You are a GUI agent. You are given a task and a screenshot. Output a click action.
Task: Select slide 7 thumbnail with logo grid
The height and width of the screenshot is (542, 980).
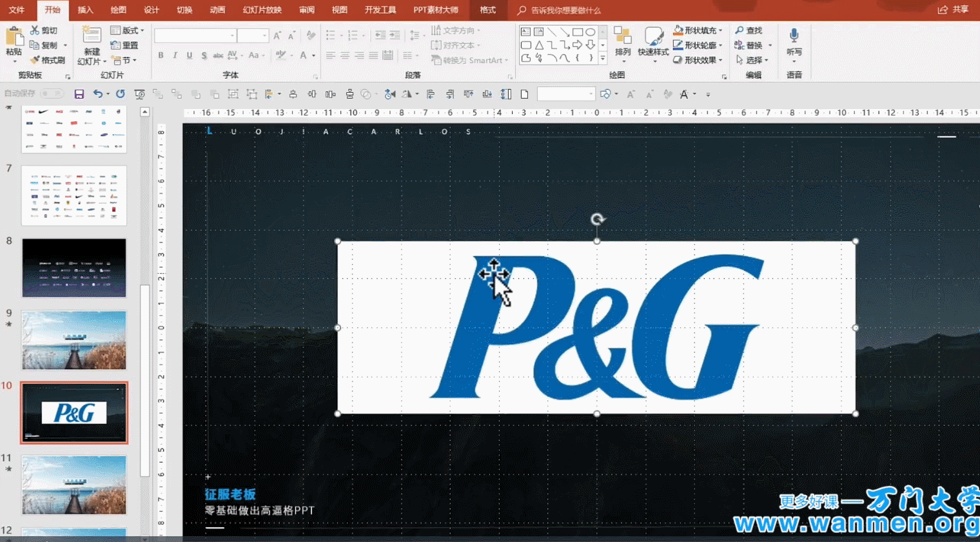(74, 195)
